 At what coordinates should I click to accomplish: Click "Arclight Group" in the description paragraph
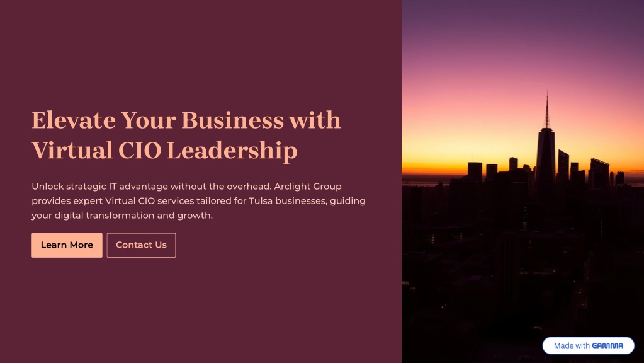(x=308, y=187)
